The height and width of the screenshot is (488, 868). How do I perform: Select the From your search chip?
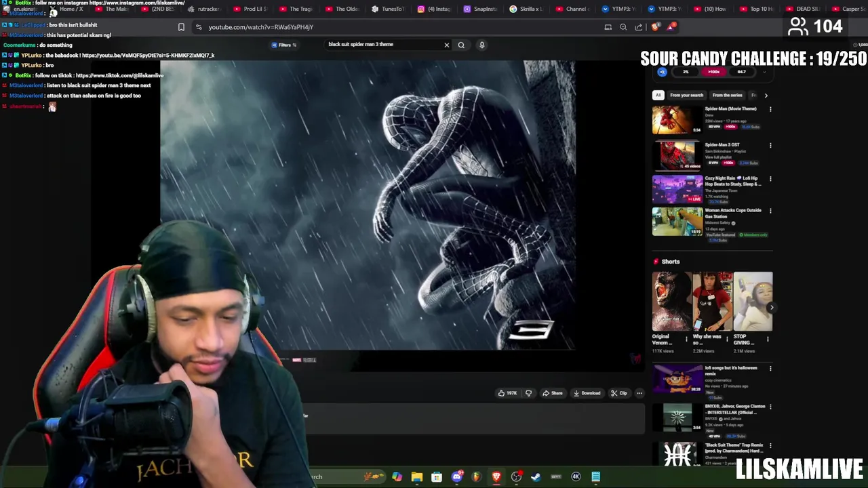point(686,95)
